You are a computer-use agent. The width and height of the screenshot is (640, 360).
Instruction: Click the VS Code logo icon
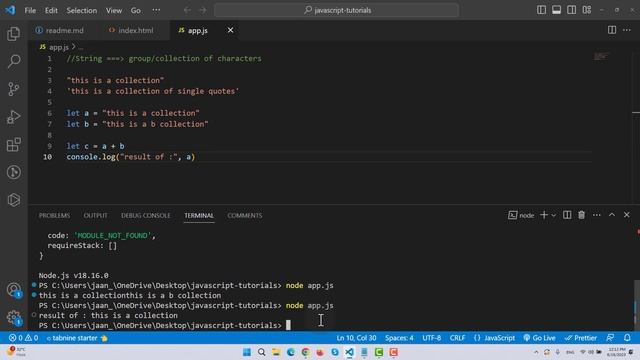point(10,10)
